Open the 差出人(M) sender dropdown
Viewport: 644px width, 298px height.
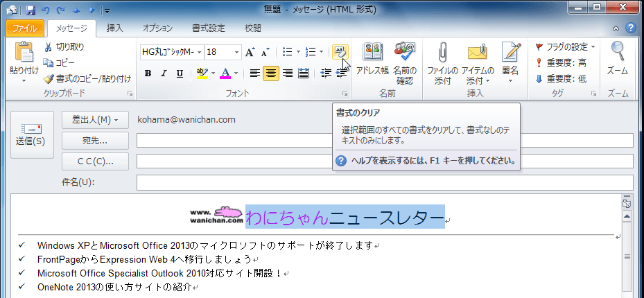(95, 120)
